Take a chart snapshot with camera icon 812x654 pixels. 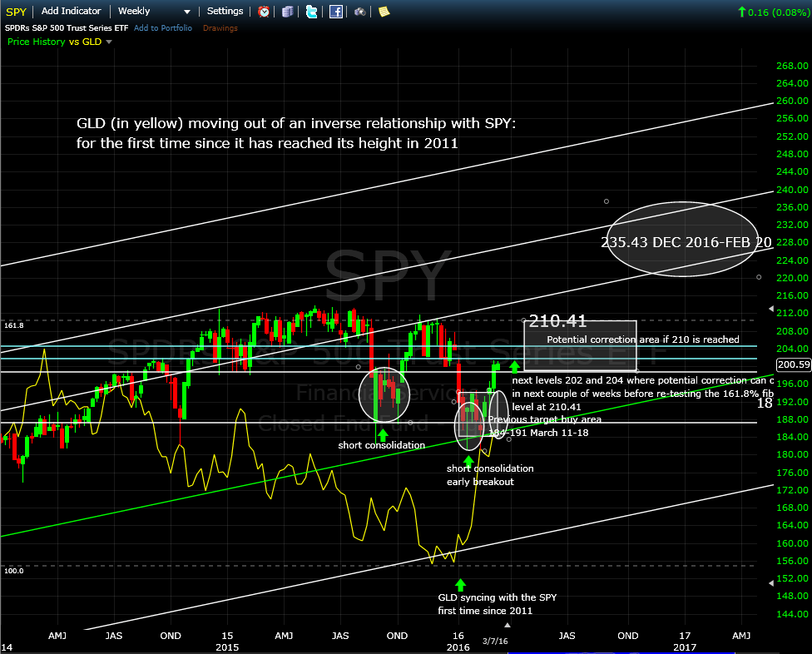pos(360,12)
